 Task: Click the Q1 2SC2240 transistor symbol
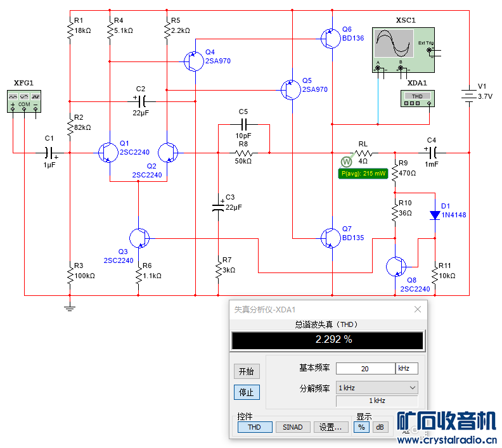108,153
